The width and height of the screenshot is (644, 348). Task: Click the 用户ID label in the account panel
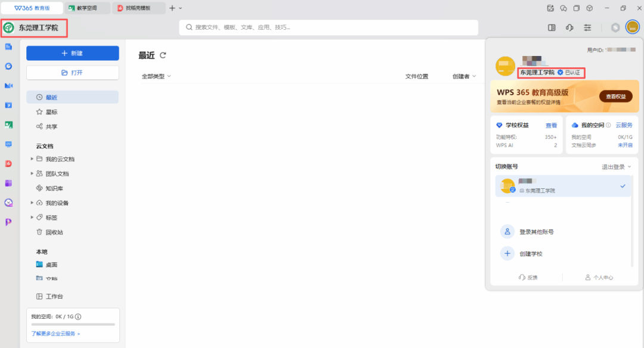[x=595, y=50]
